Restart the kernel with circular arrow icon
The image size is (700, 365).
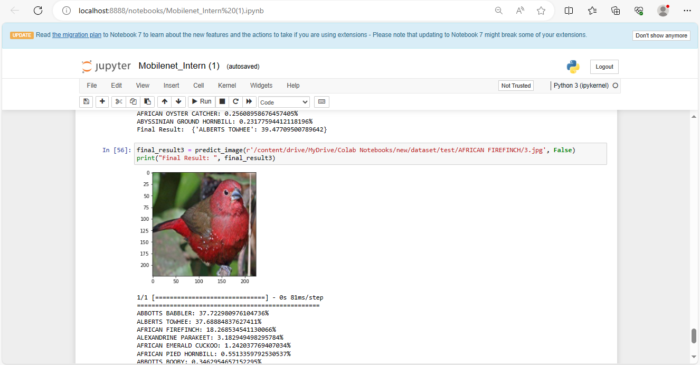coord(236,102)
